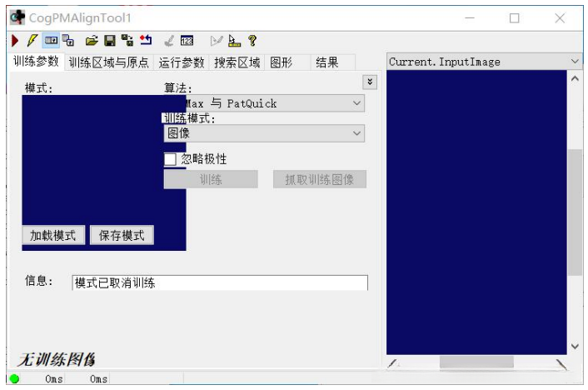The width and height of the screenshot is (588, 390).
Task: Switch to the 训练参数 tab
Action: tap(36, 62)
